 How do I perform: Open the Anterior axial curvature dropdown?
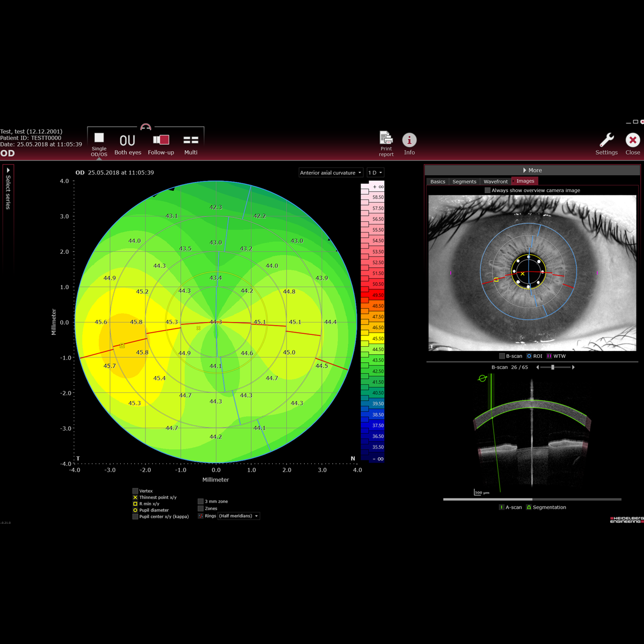coord(331,173)
